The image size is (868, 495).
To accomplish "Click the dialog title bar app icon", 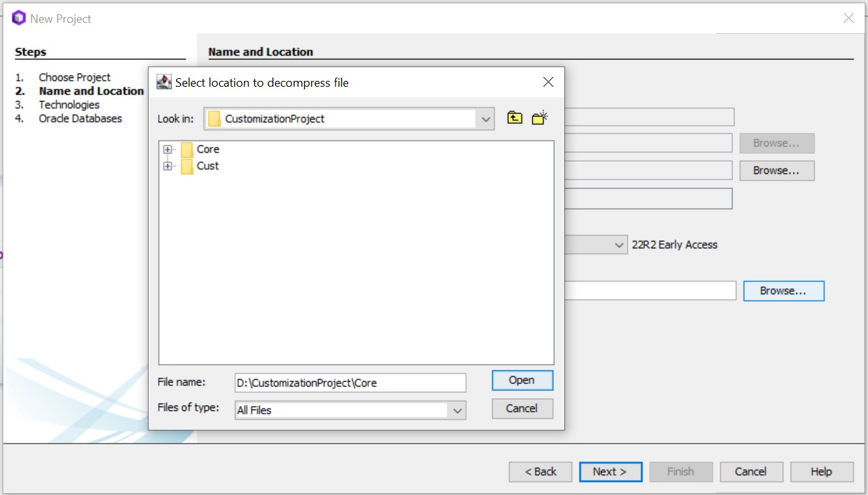I will point(164,82).
